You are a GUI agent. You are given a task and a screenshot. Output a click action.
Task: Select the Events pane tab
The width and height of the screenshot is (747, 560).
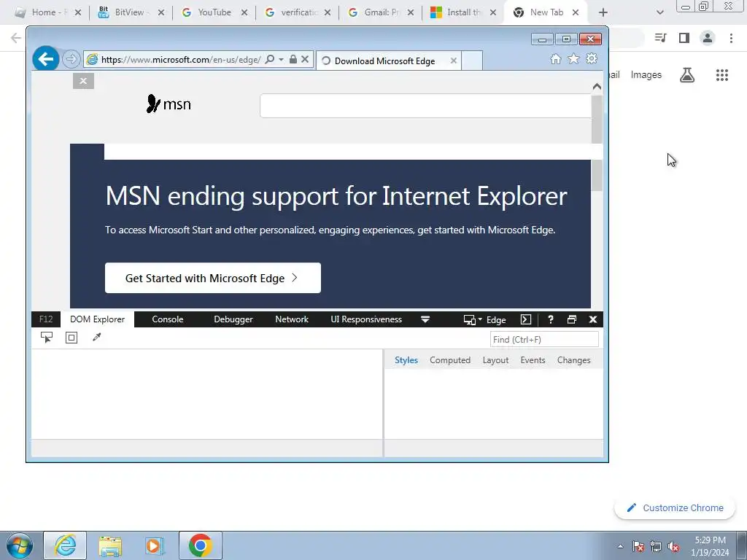tap(533, 360)
